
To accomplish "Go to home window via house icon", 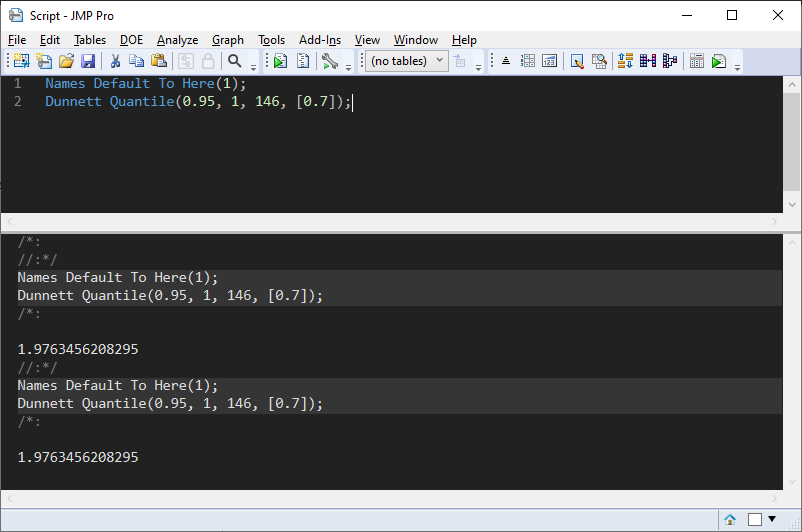I will pos(730,520).
